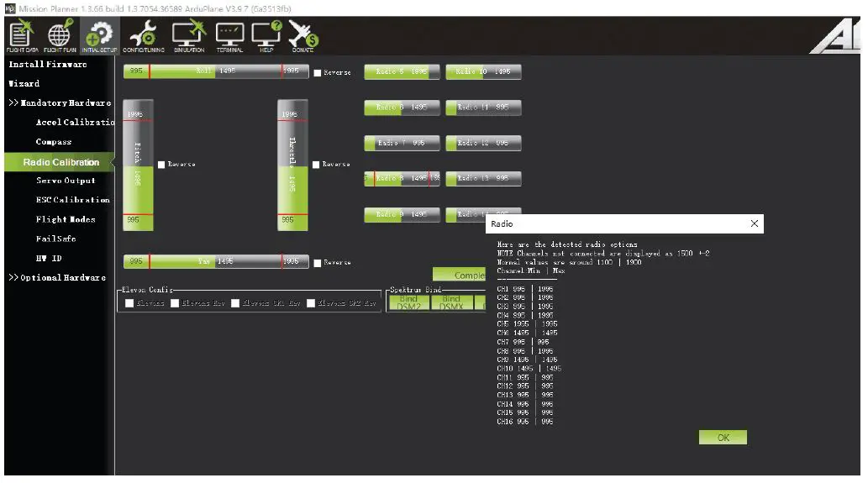Click the Bind DSM2 button
This screenshot has width=868, height=483.
point(408,302)
